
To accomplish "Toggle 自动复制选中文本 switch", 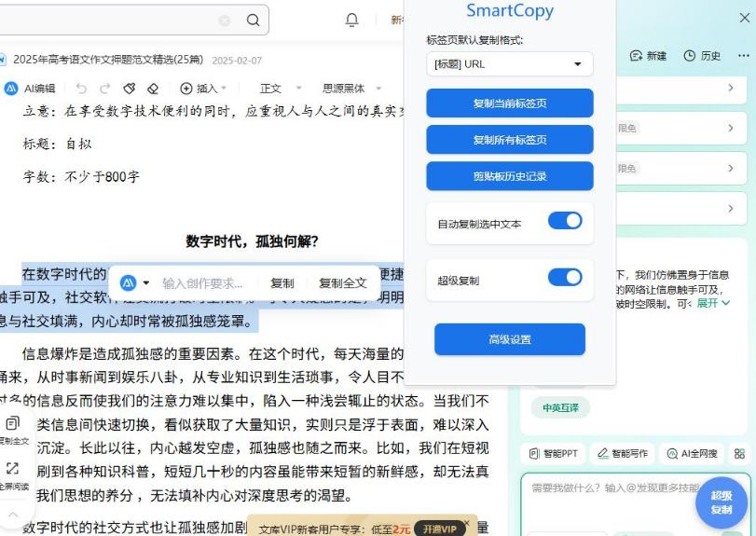I will [565, 221].
